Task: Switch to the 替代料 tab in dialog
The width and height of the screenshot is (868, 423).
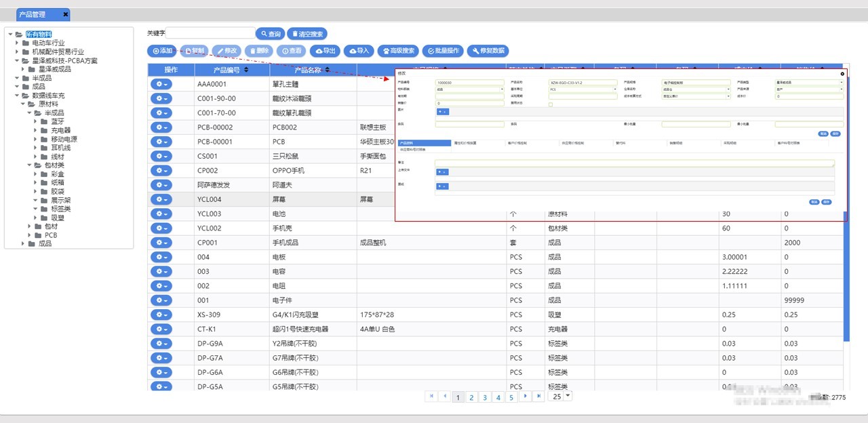Action: pyautogui.click(x=621, y=143)
